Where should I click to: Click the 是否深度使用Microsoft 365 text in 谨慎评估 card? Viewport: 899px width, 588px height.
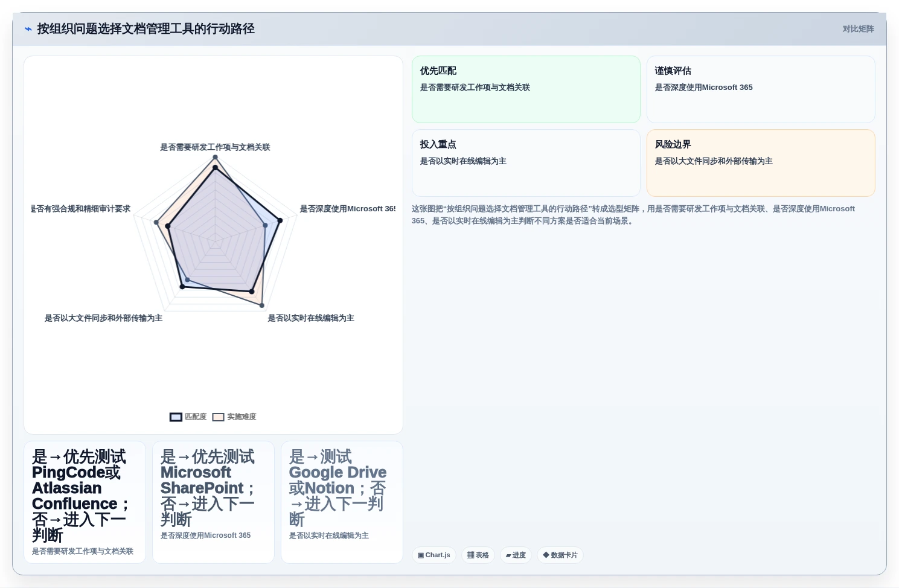pyautogui.click(x=703, y=88)
